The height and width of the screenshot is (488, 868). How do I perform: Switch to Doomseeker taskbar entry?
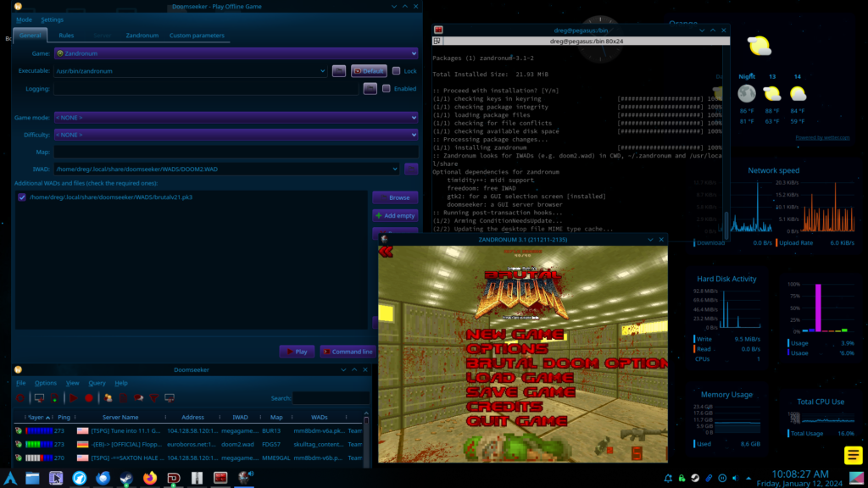click(173, 478)
